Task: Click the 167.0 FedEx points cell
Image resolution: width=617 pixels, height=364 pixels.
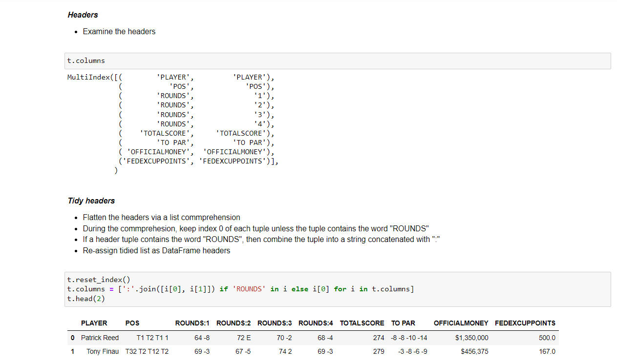Action: click(547, 351)
